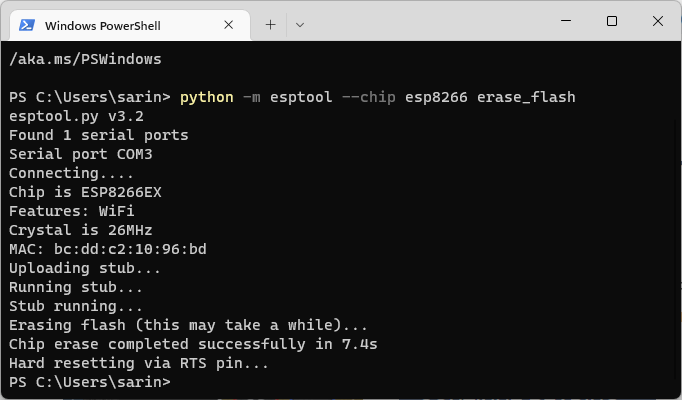Minimize the terminal window
This screenshot has width=682, height=400.
click(x=566, y=21)
